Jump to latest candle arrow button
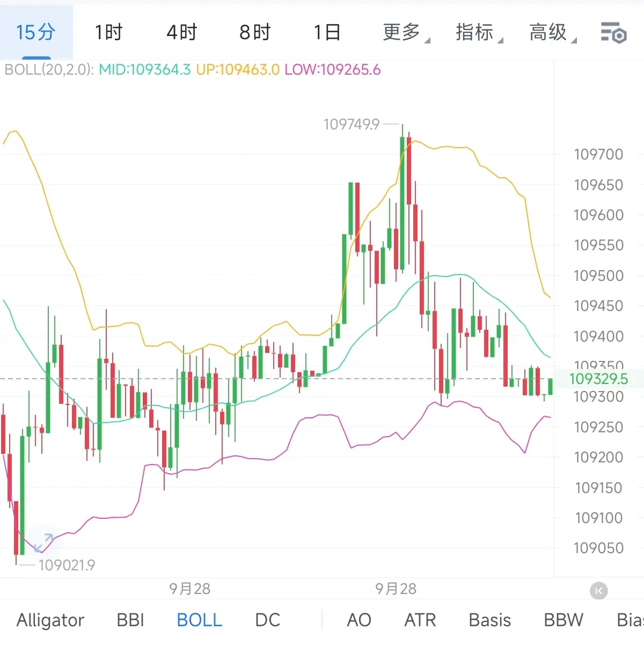Viewport: 644px width, 652px height. tap(599, 591)
